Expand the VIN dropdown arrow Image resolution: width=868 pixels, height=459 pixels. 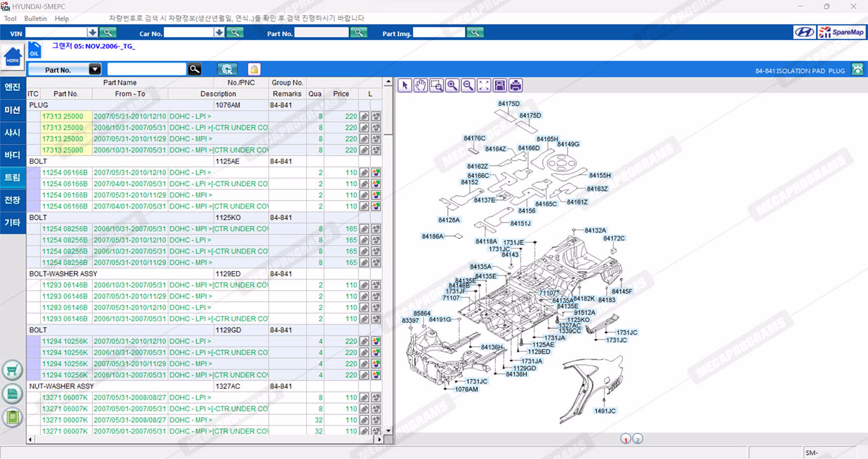click(x=93, y=33)
